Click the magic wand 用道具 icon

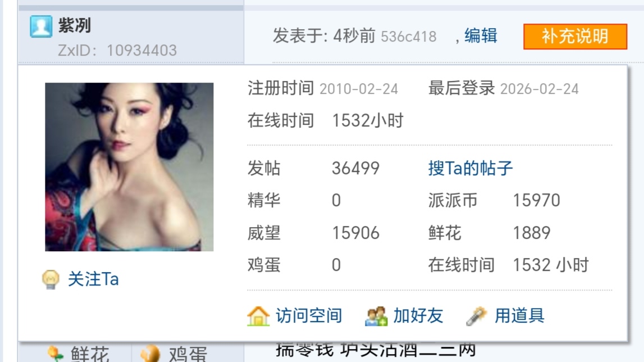[x=477, y=316]
